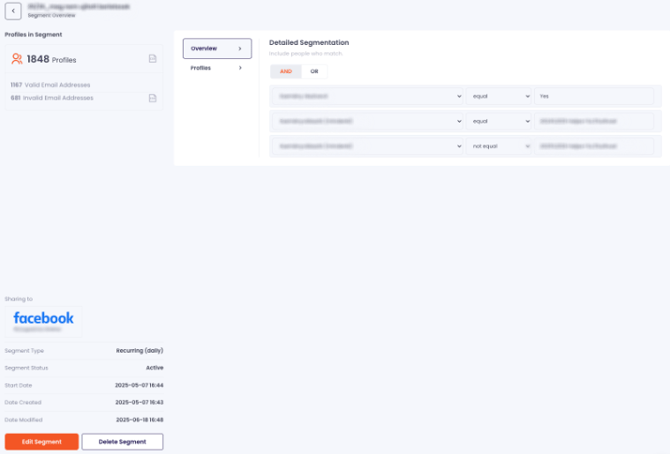
Task: Click chevron arrow beside Profiles tab
Action: tap(239, 68)
